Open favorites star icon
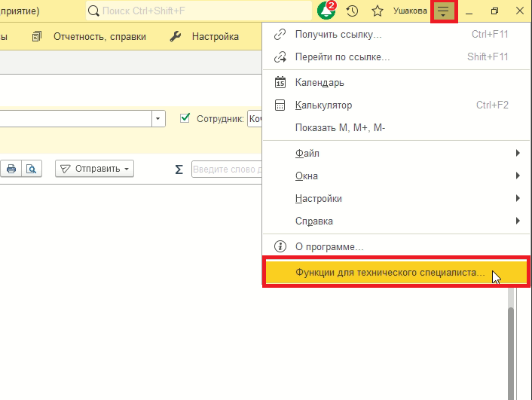The height and width of the screenshot is (400, 532). pyautogui.click(x=378, y=11)
